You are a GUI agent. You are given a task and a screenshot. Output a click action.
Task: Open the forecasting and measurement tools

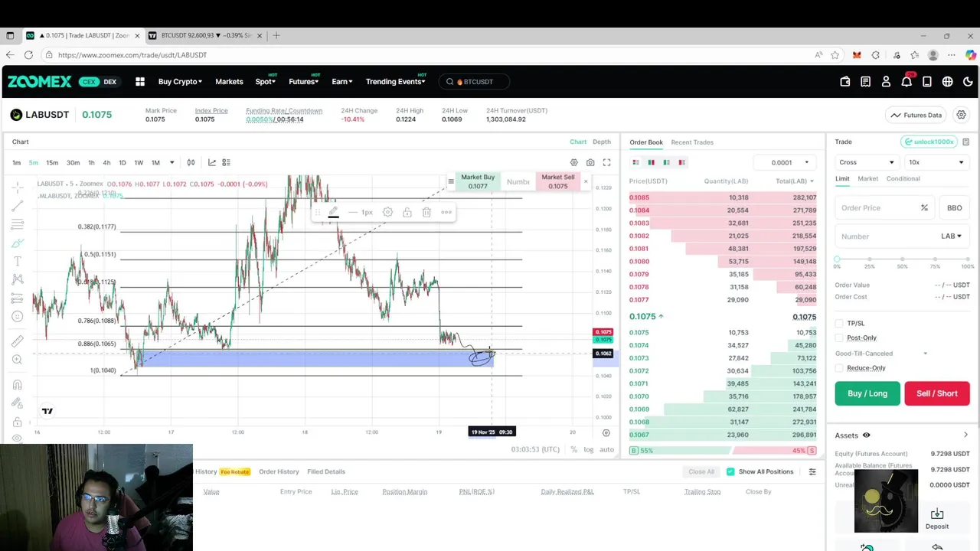tap(18, 298)
